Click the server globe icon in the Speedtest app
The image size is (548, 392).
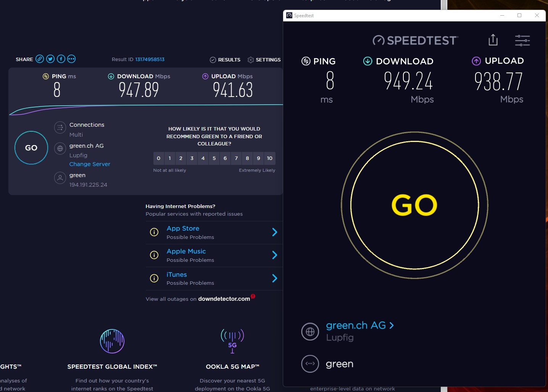310,332
